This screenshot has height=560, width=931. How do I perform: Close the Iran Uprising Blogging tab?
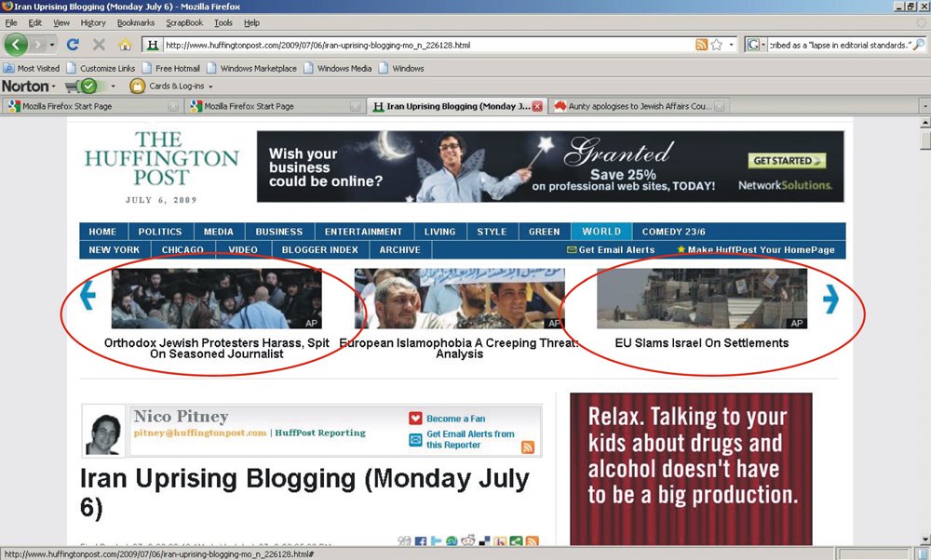pos(537,106)
